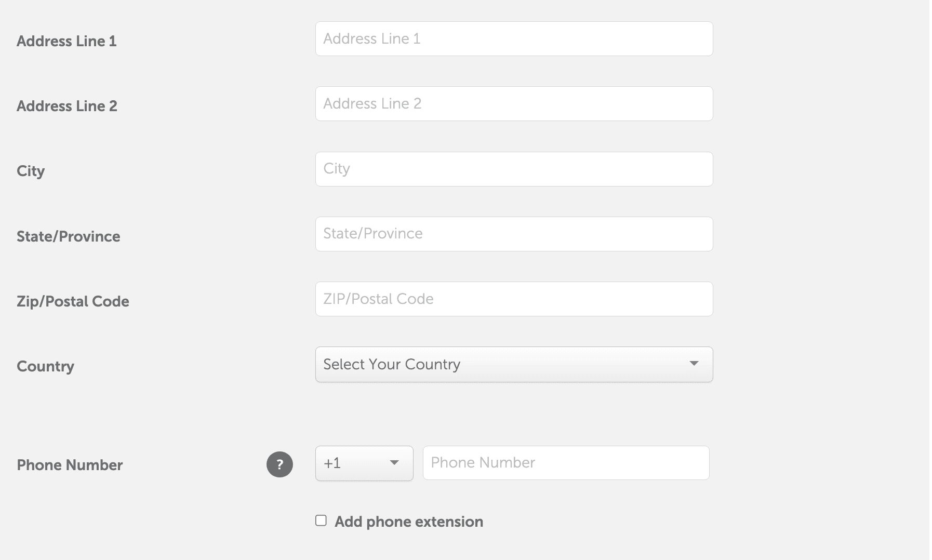Click the "City" label on the left
Image resolution: width=932 pixels, height=560 pixels.
tap(31, 171)
